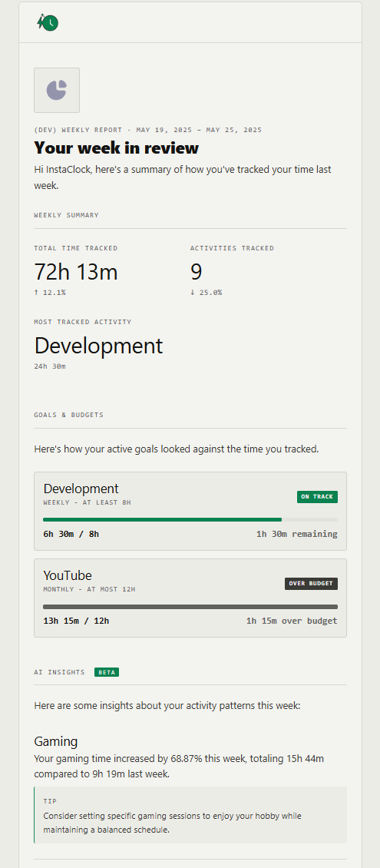380x868 pixels.
Task: Click the ON TRACK status badge
Action: click(x=317, y=496)
